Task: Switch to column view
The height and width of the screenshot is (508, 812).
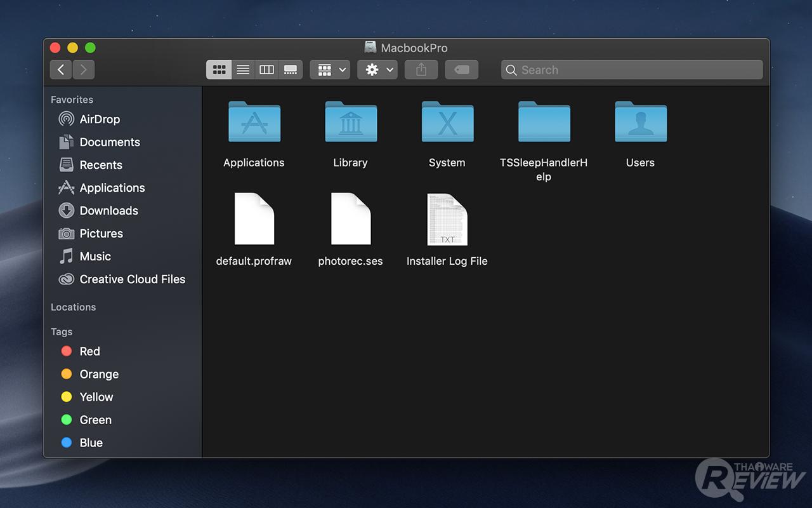Action: (x=267, y=70)
